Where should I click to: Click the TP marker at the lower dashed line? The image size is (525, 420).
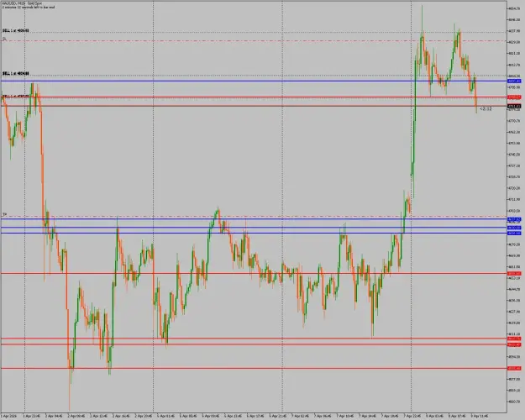click(4, 214)
